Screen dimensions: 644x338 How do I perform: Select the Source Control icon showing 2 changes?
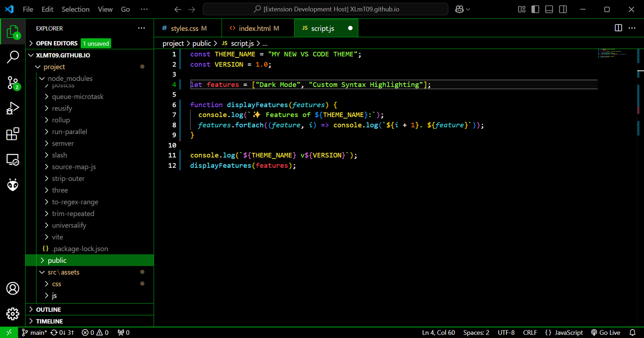[13, 83]
